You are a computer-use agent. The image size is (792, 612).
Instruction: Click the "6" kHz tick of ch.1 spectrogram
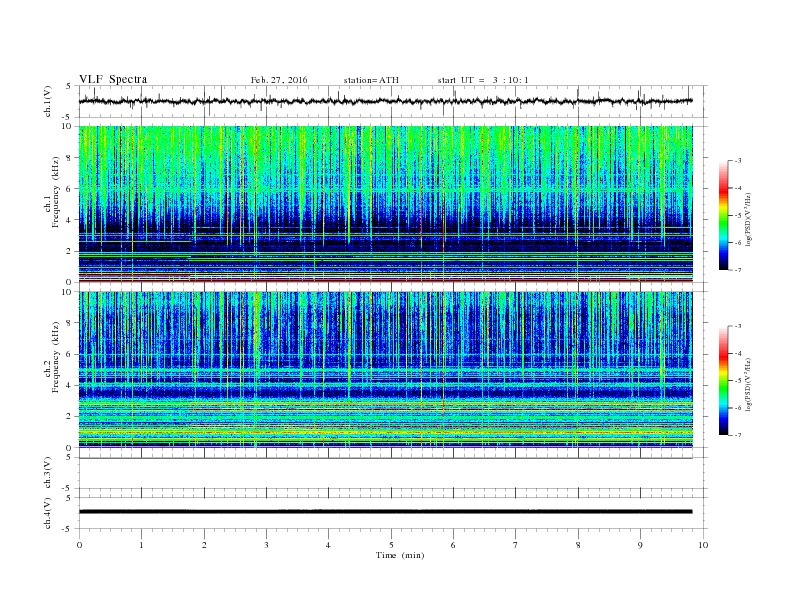point(70,189)
